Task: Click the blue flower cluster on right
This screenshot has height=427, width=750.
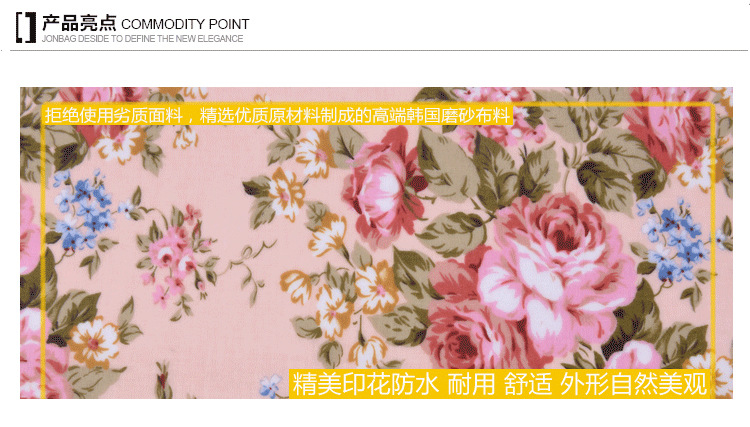Action: point(674,241)
